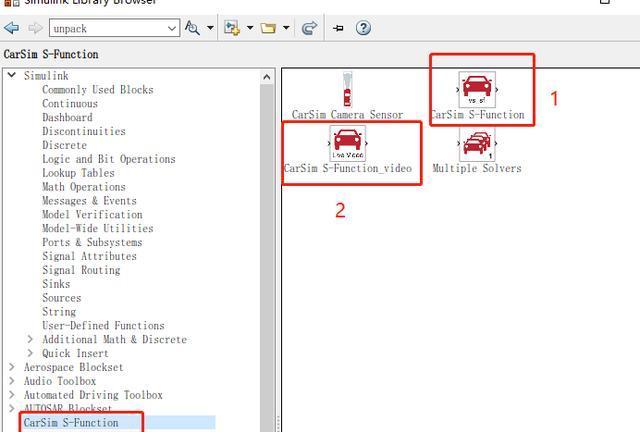This screenshot has width=640, height=432.
Task: Select the Signal Attributes library
Action: [89, 256]
